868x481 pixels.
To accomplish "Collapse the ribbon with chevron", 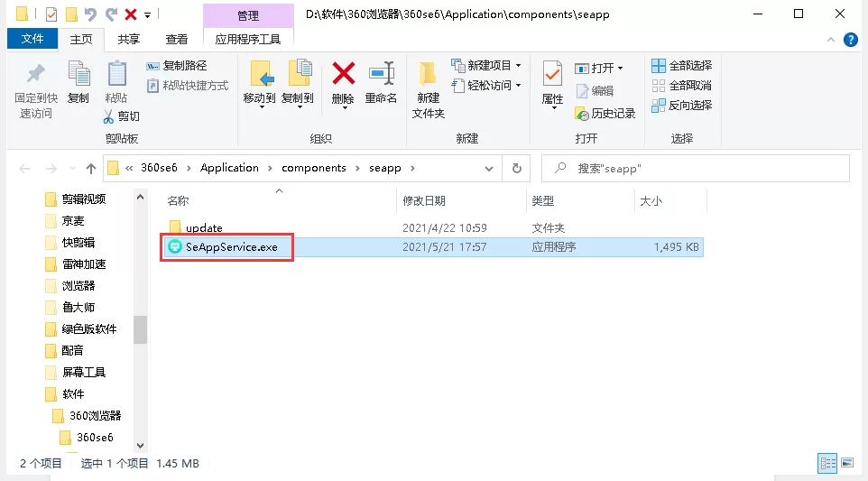I will 830,40.
